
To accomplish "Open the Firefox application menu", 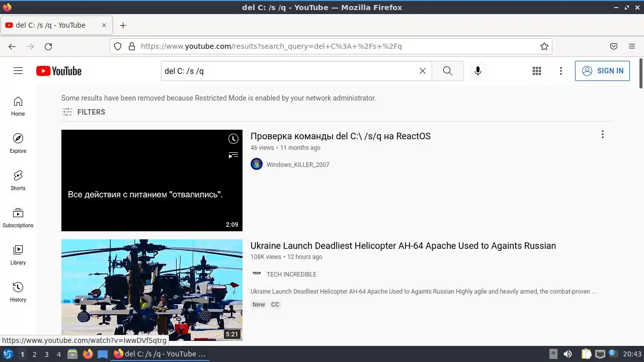I will pyautogui.click(x=632, y=46).
